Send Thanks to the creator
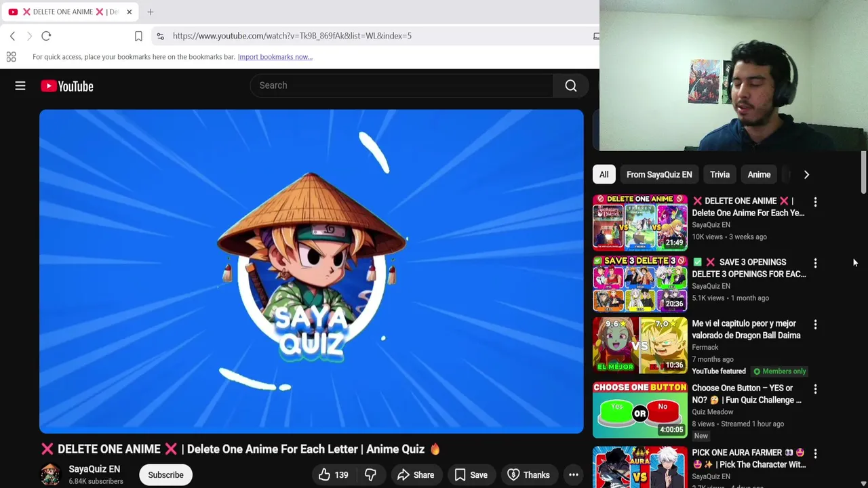The height and width of the screenshot is (488, 868). tap(529, 475)
